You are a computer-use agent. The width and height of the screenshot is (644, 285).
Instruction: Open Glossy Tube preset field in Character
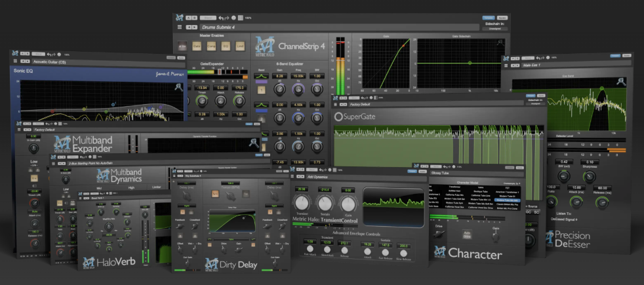pos(475,173)
